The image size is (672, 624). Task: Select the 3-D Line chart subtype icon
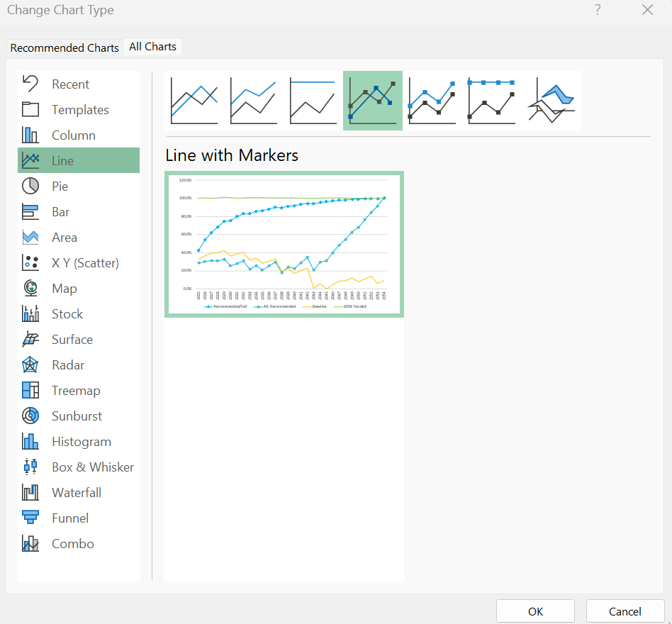point(551,101)
